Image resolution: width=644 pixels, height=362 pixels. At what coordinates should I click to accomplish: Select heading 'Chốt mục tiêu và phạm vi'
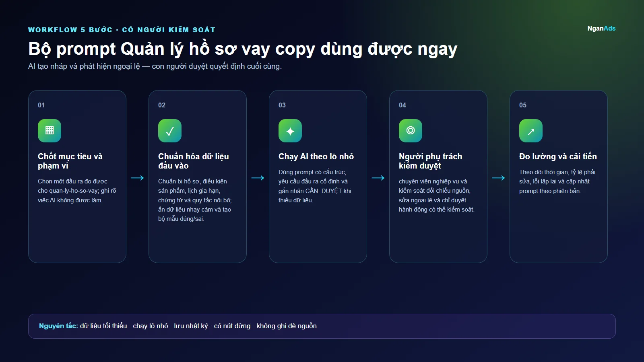click(70, 161)
